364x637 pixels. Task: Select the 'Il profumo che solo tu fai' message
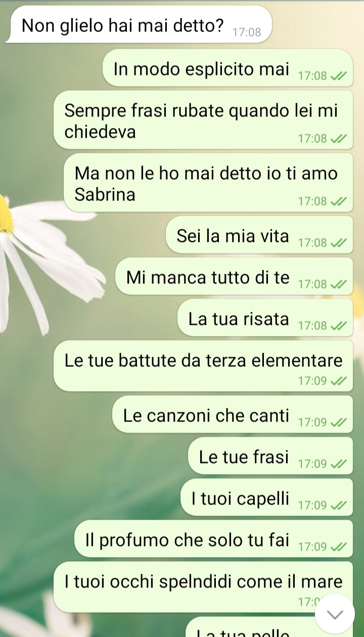coord(213,539)
